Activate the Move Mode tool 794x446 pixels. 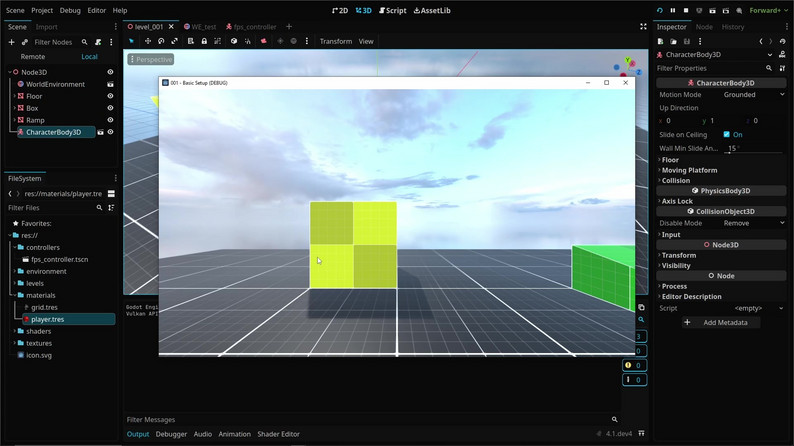[148, 41]
